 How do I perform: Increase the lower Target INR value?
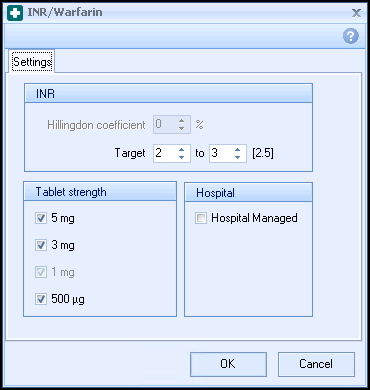(181, 150)
